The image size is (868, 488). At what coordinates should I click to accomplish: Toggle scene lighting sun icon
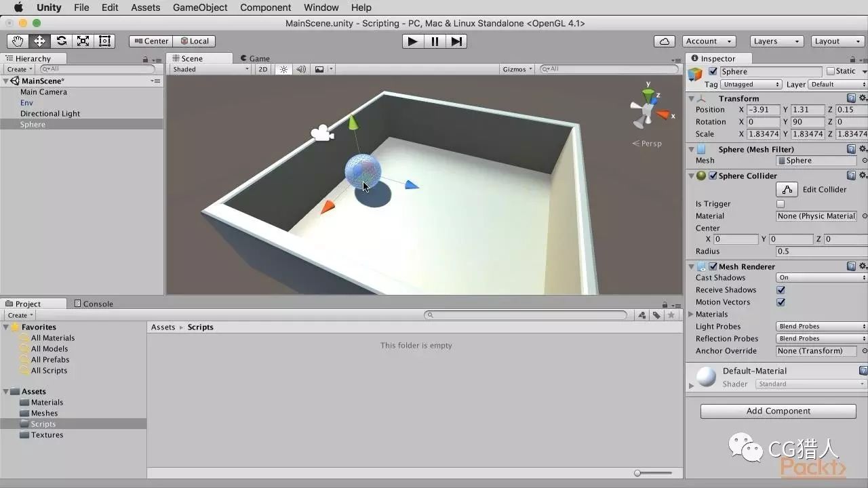click(x=283, y=69)
